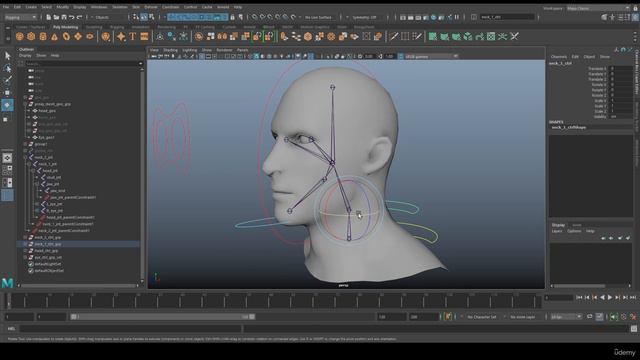Expand the head_ctrl_grp node
The height and width of the screenshot is (360, 640).
coord(25,251)
